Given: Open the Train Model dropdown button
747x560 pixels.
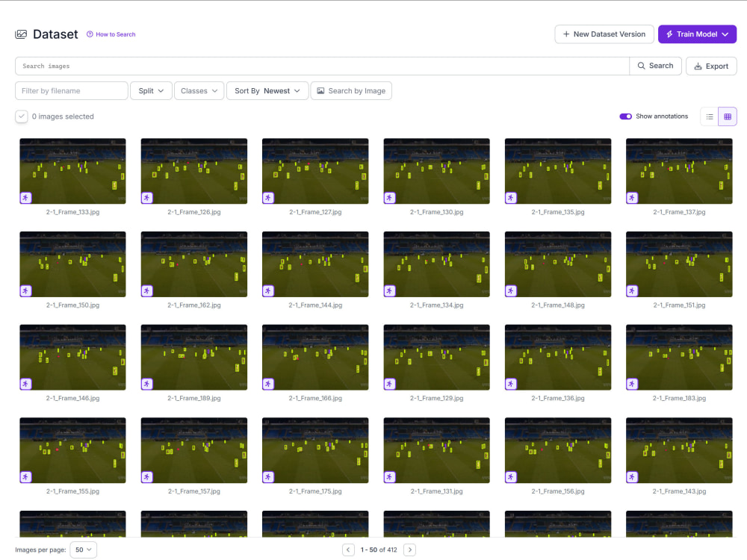Looking at the screenshot, I should click(x=697, y=34).
